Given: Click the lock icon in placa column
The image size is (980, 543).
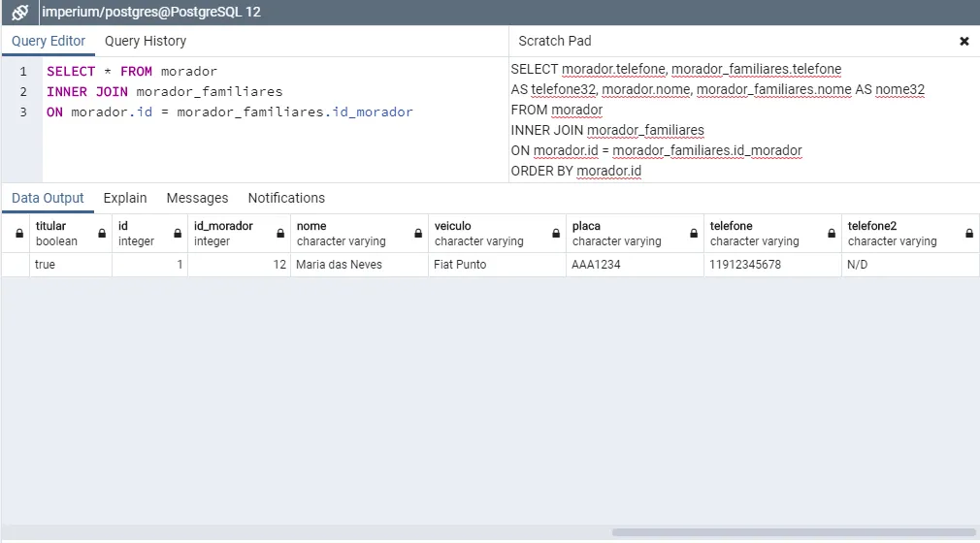Looking at the screenshot, I should coord(694,234).
